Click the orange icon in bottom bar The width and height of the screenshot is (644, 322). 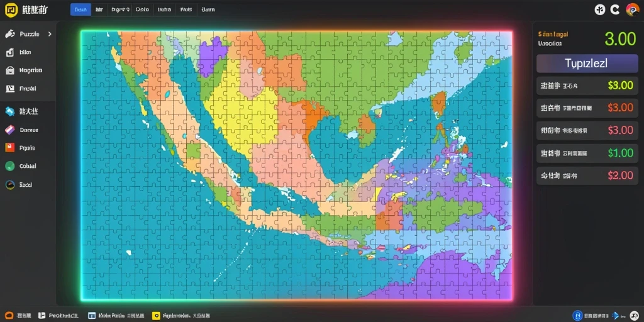coord(9,316)
